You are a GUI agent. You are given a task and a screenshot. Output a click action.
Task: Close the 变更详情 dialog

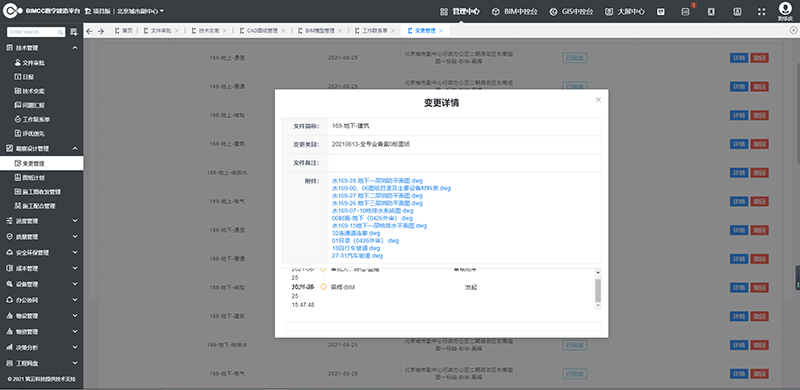(598, 100)
